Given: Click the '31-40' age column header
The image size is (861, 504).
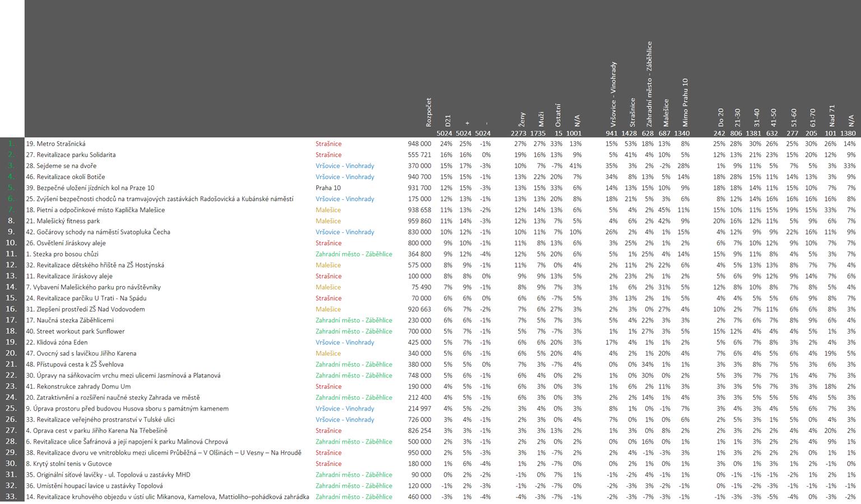Looking at the screenshot, I should click(x=756, y=117).
